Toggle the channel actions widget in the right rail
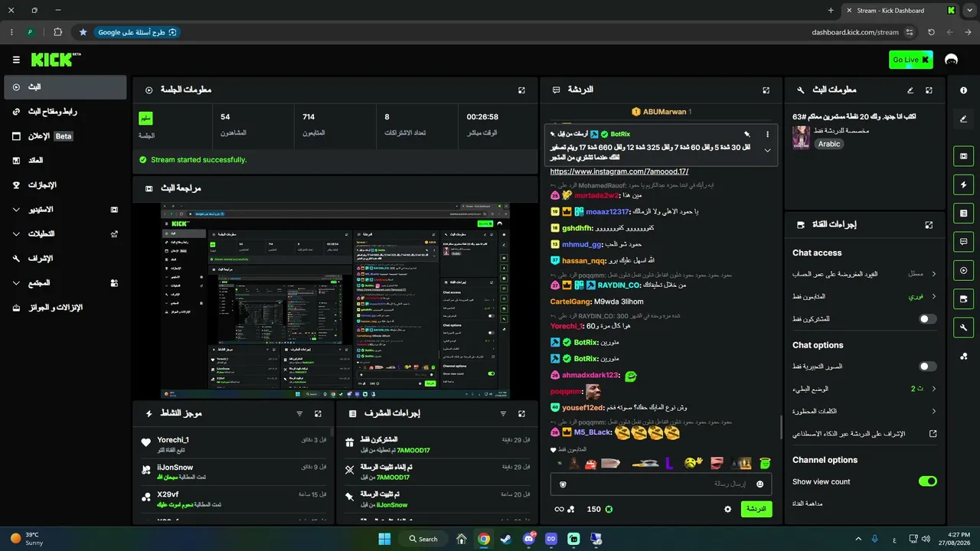Screen dimensions: 980x551 (963, 298)
